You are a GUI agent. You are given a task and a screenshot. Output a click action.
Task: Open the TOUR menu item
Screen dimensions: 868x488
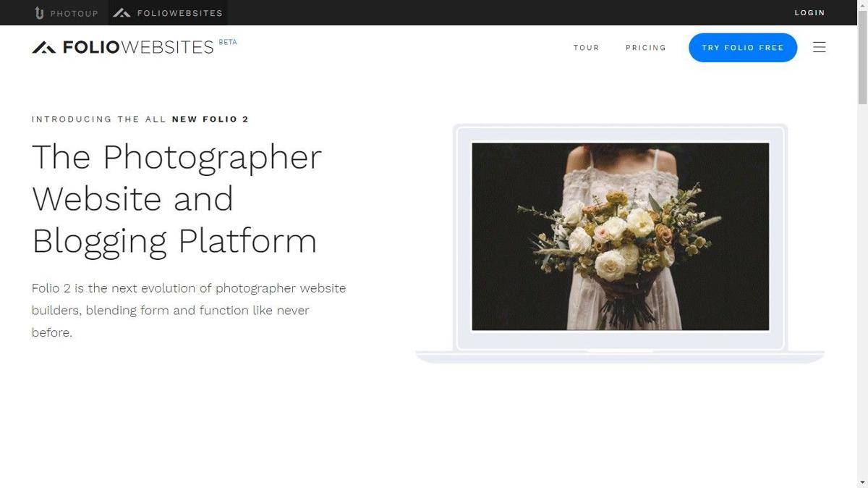click(x=587, y=48)
